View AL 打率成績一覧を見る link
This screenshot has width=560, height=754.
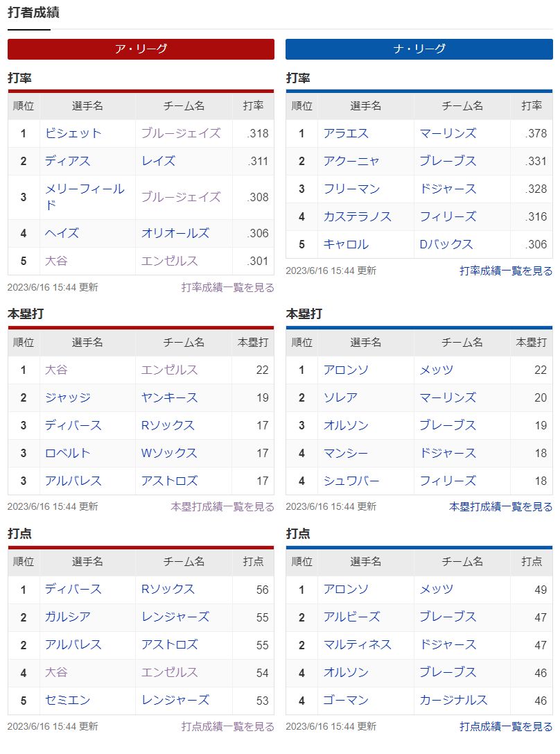tap(227, 288)
